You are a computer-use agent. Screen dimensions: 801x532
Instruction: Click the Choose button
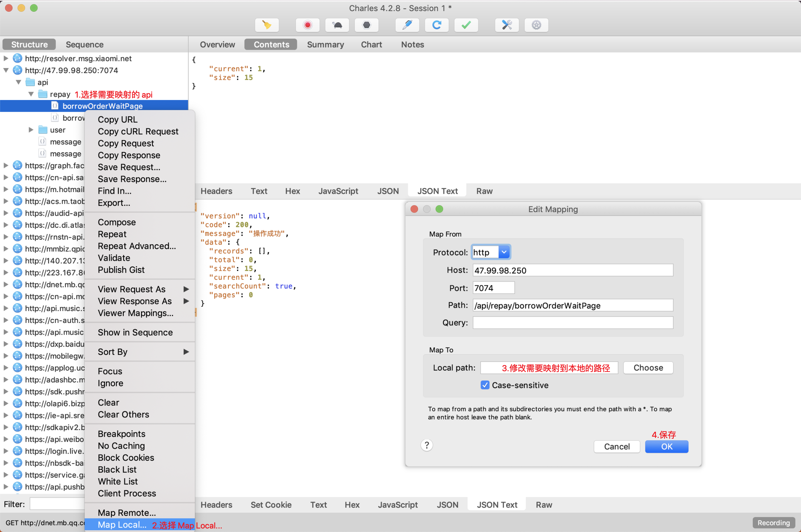click(x=648, y=368)
